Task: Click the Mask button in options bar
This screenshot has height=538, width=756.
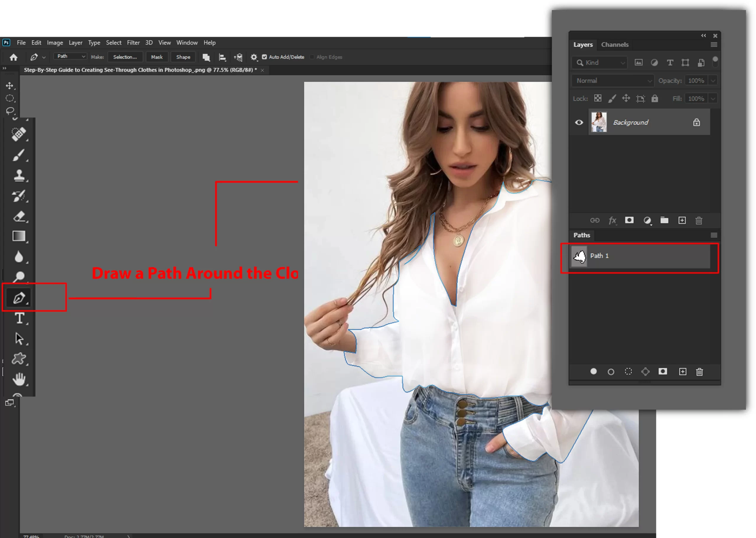Action: coord(157,57)
